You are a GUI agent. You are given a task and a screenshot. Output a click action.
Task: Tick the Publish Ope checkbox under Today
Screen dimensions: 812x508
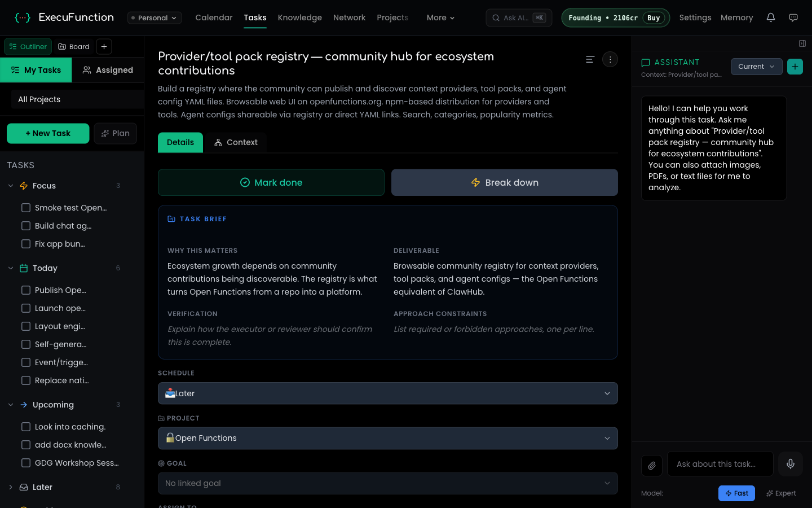[x=26, y=290]
